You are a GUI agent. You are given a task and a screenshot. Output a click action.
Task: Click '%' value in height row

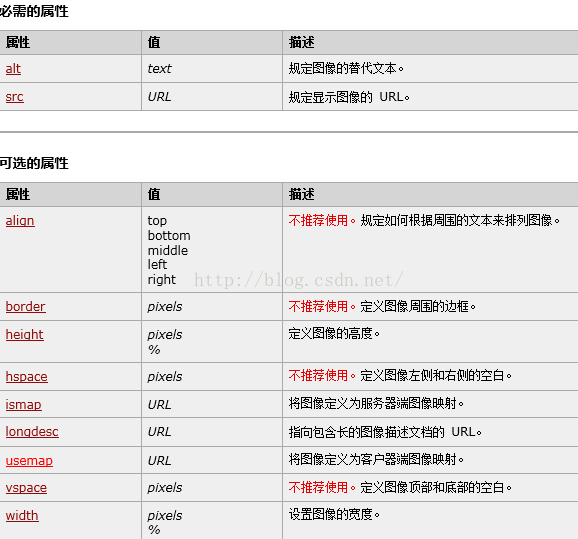pyautogui.click(x=154, y=350)
